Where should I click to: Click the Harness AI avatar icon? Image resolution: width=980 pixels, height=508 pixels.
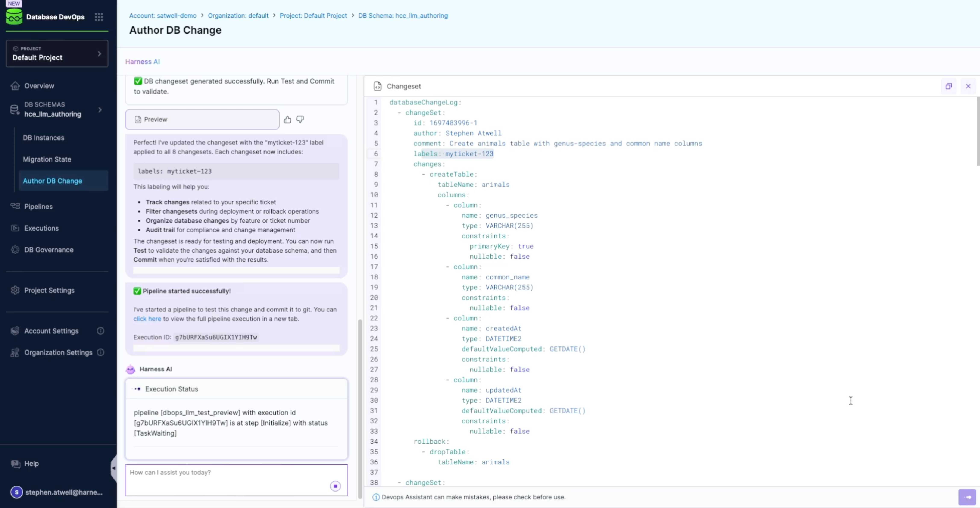point(131,369)
